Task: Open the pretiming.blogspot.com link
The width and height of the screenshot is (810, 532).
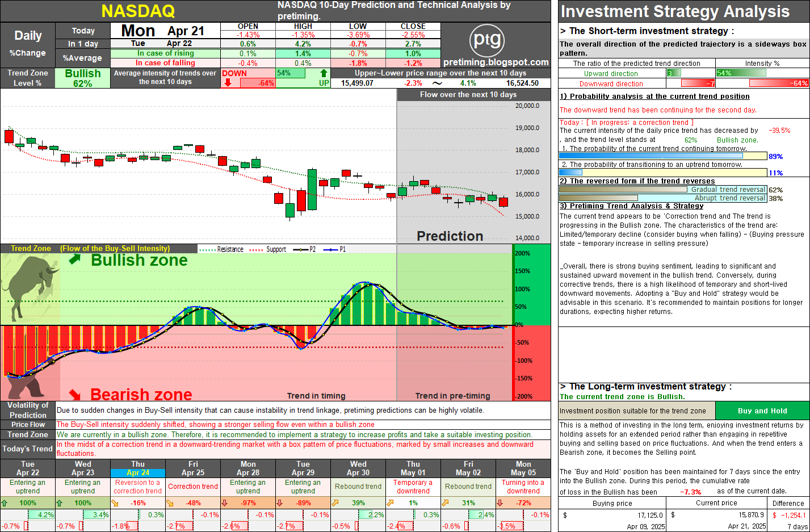Action: [x=496, y=62]
